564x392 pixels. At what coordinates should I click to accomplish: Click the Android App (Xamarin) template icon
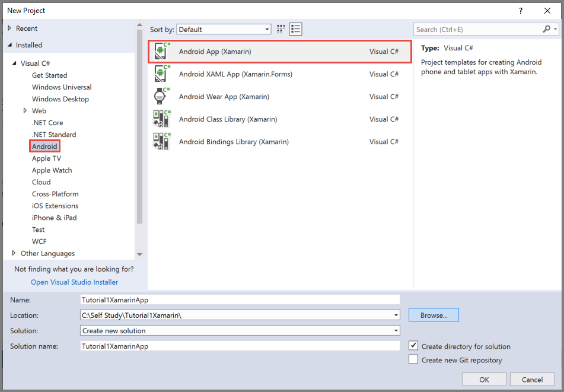[162, 52]
